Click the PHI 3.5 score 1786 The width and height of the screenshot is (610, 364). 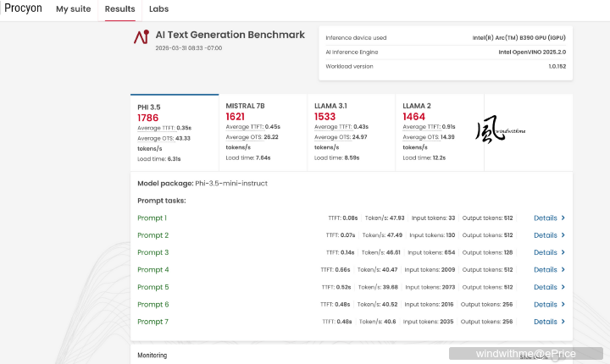(x=147, y=118)
